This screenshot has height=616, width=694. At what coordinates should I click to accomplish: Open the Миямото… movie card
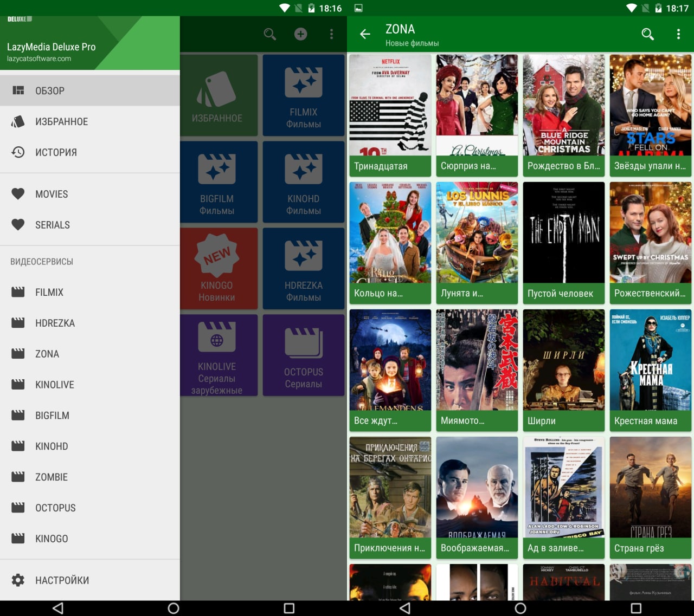pos(477,370)
